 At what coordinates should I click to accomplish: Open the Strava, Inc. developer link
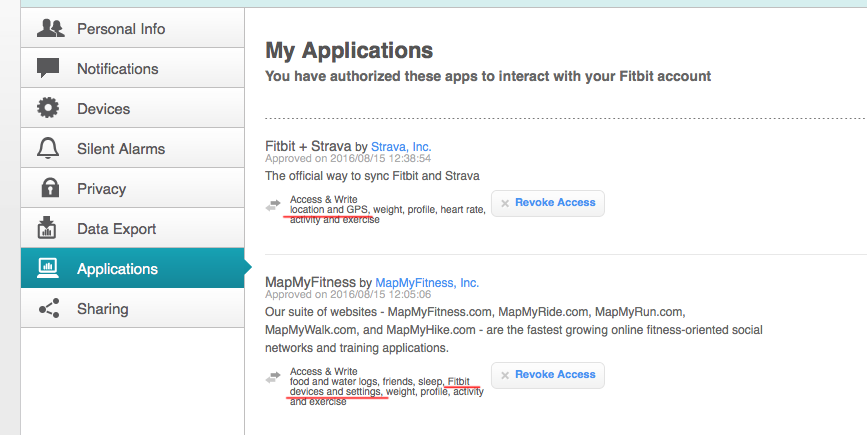pos(401,147)
